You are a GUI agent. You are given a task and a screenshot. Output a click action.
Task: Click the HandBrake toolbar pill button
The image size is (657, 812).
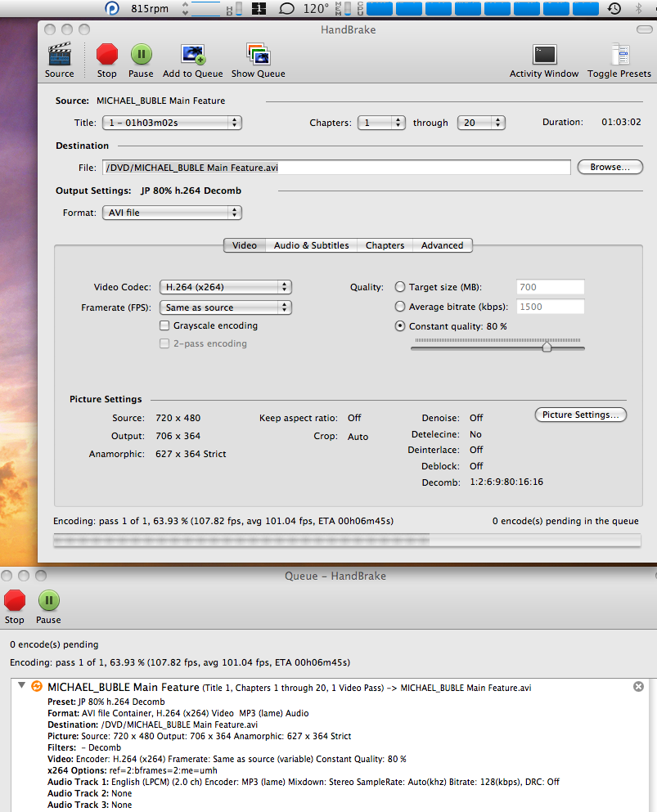(645, 29)
